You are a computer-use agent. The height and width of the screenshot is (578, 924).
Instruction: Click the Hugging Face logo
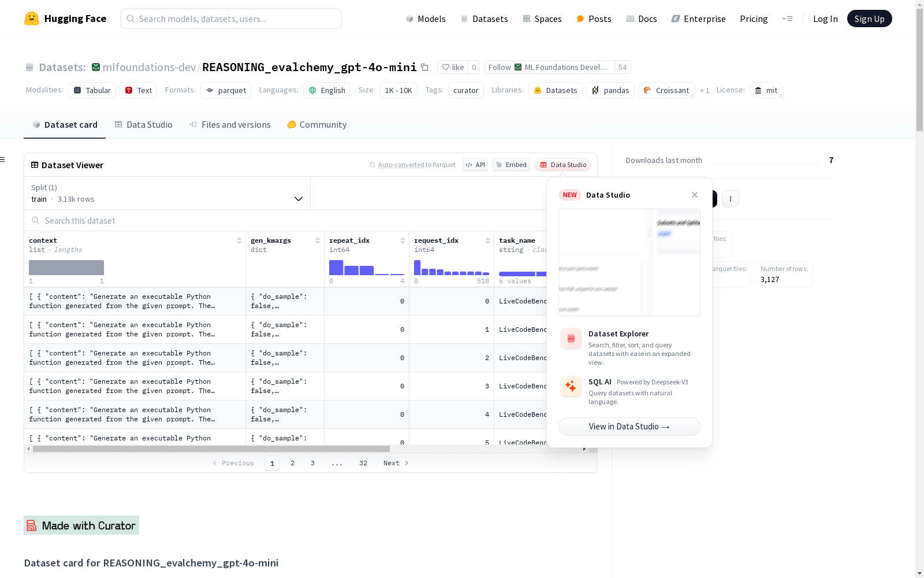[65, 18]
